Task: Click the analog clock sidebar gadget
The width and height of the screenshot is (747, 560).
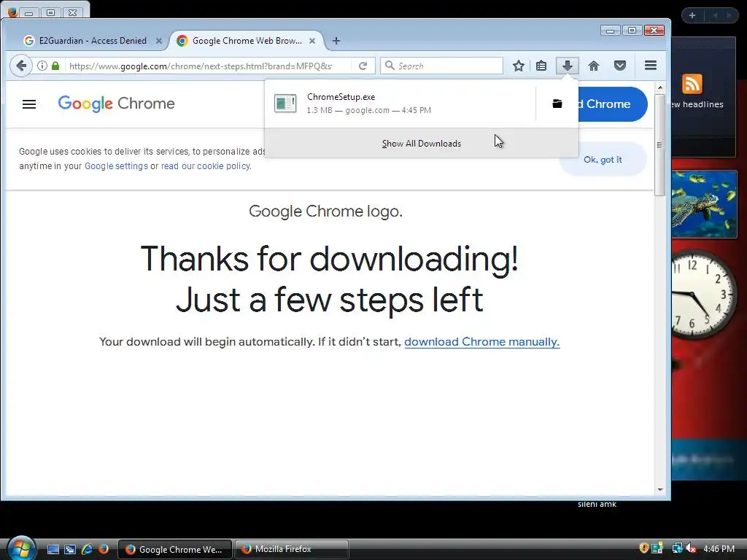Action: point(704,295)
